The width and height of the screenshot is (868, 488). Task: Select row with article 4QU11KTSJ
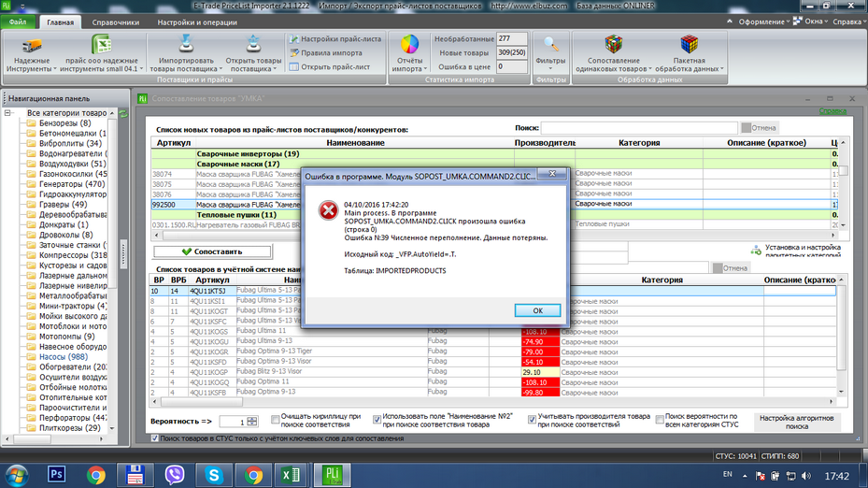[x=492, y=291]
